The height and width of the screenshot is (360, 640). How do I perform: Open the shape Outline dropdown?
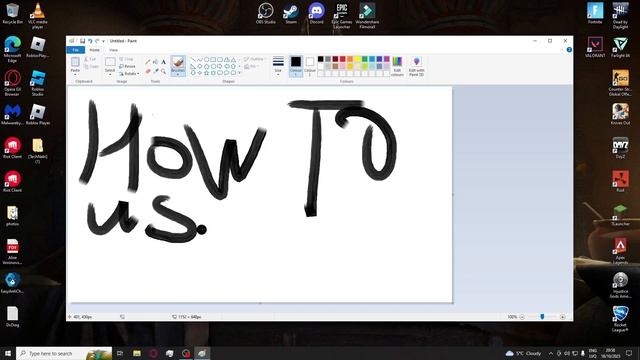click(x=255, y=59)
